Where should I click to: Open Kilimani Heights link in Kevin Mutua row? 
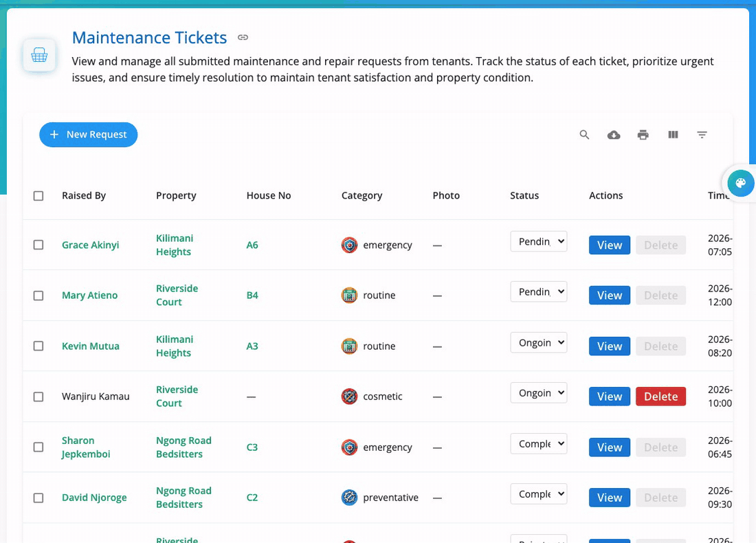point(175,346)
